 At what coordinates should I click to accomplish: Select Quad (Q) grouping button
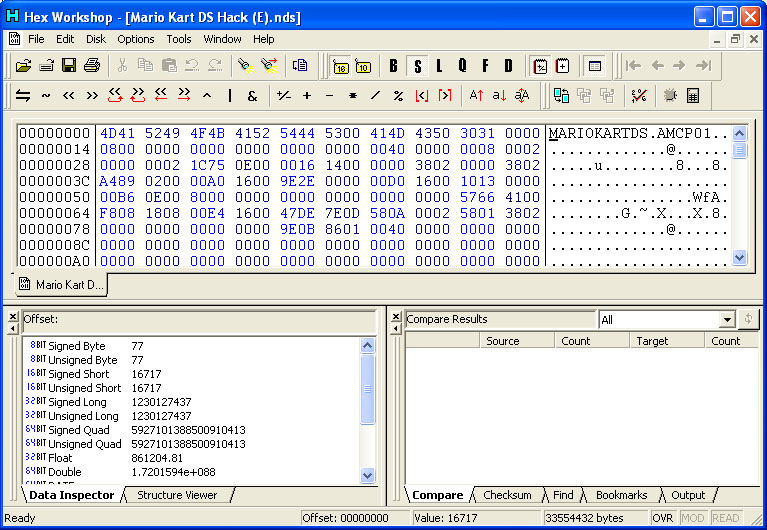tap(463, 66)
